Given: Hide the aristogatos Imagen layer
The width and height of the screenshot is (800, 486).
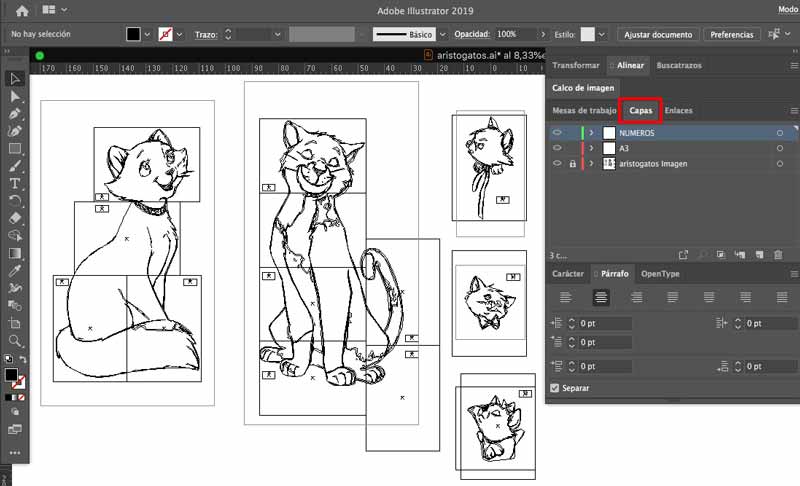Looking at the screenshot, I should tap(557, 163).
